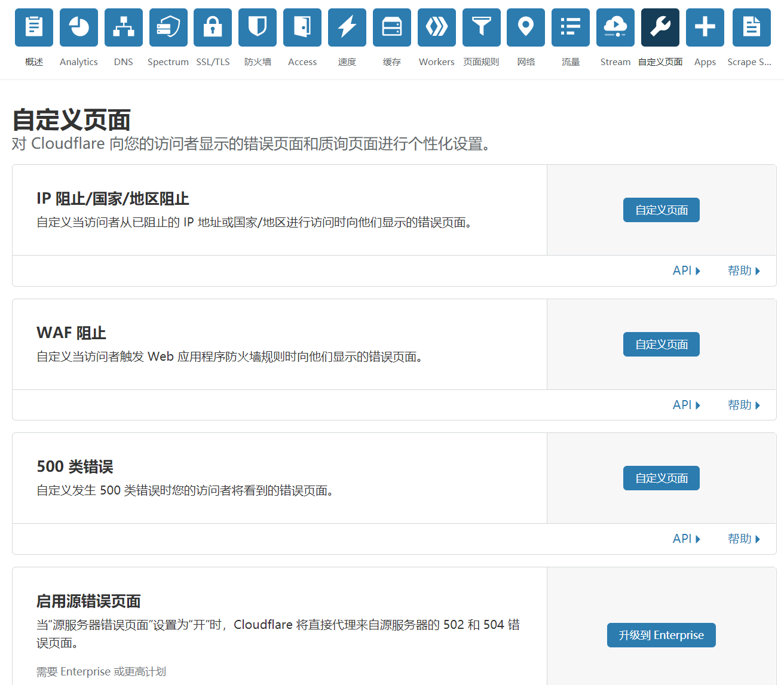784x685 pixels.
Task: Customize the IP 阻止/国家/地区阻止 page
Action: [x=661, y=210]
